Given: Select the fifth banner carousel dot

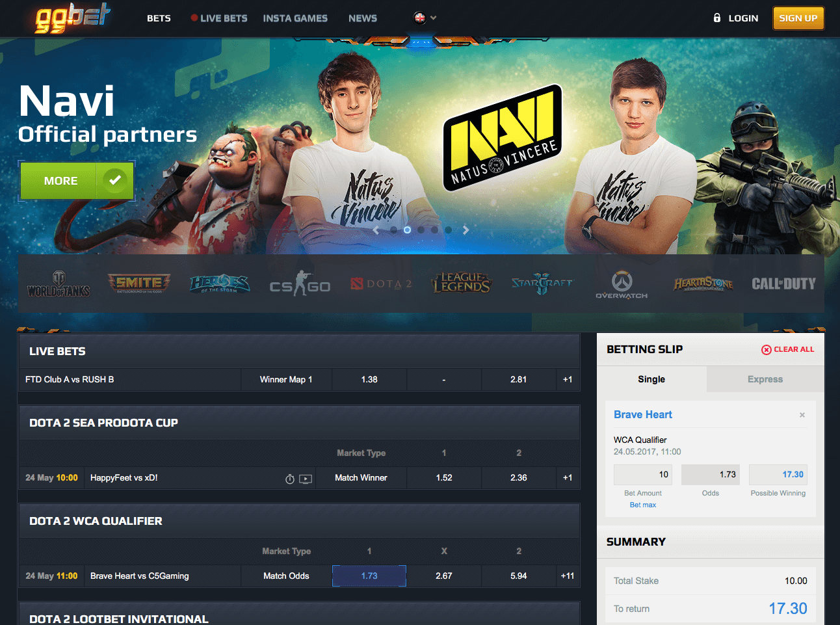Looking at the screenshot, I should pyautogui.click(x=448, y=230).
